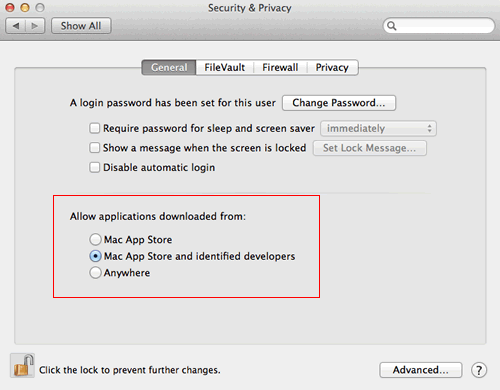This screenshot has height=390, width=500.
Task: Check Show a message when screen is locked
Action: coord(95,148)
